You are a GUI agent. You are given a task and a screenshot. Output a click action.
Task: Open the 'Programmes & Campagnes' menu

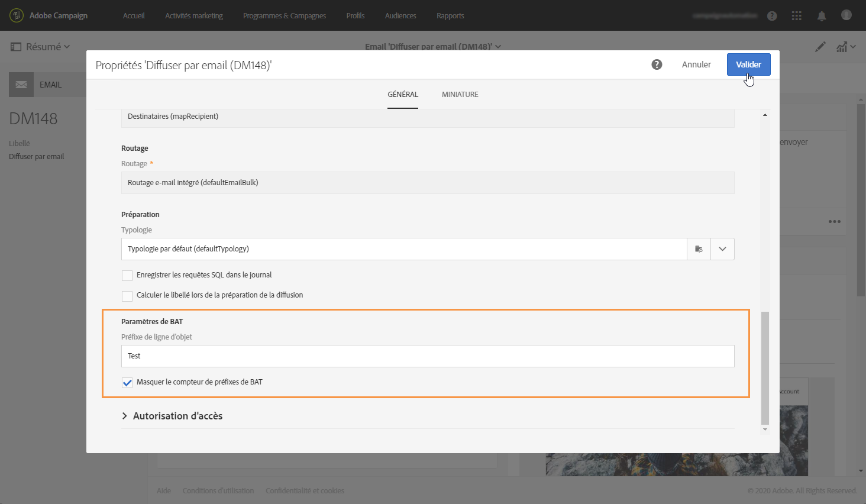coord(285,16)
